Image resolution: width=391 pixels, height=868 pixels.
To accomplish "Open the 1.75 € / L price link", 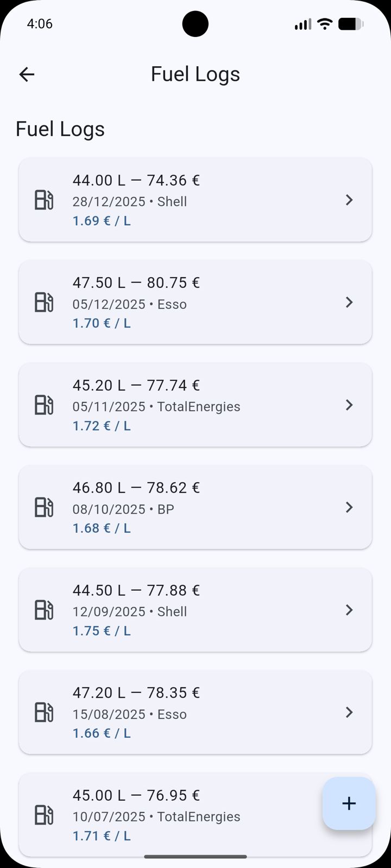I will click(102, 631).
